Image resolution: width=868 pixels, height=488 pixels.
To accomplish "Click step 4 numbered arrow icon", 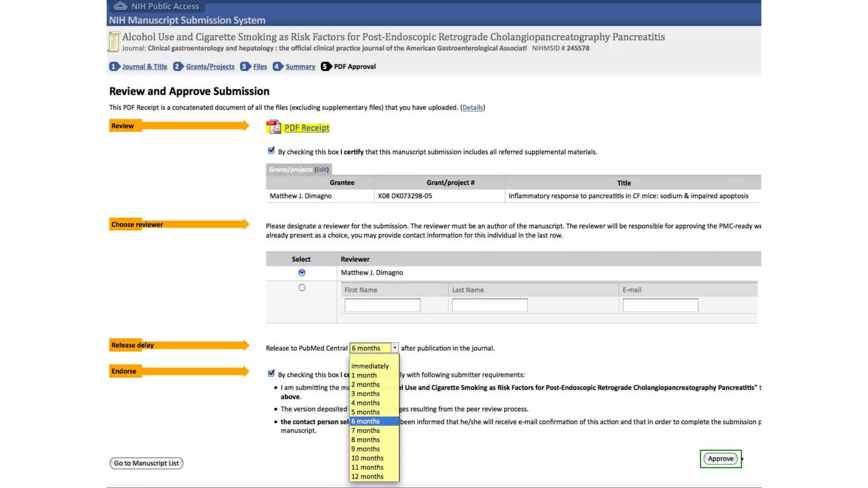I will 277,67.
